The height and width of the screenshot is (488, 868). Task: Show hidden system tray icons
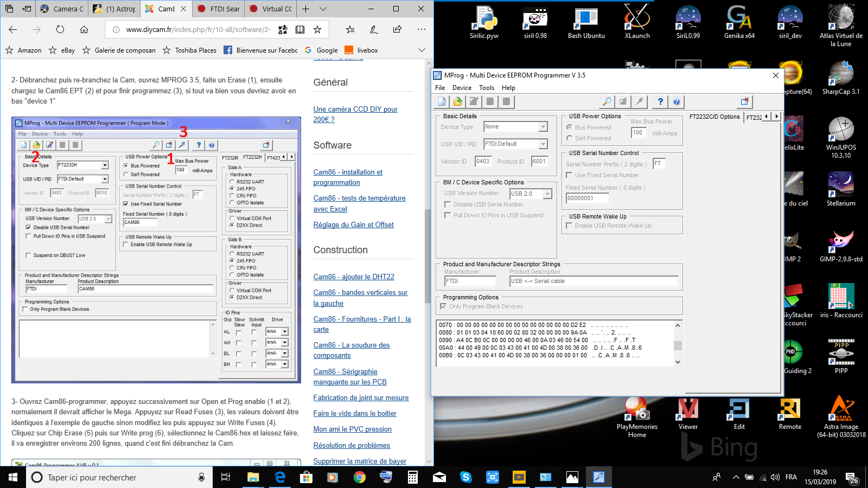736,477
